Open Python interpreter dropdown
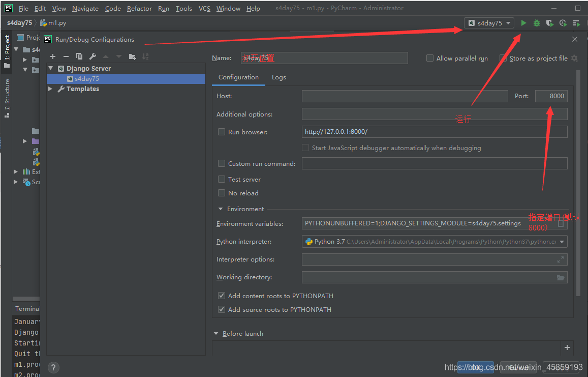 pos(562,242)
